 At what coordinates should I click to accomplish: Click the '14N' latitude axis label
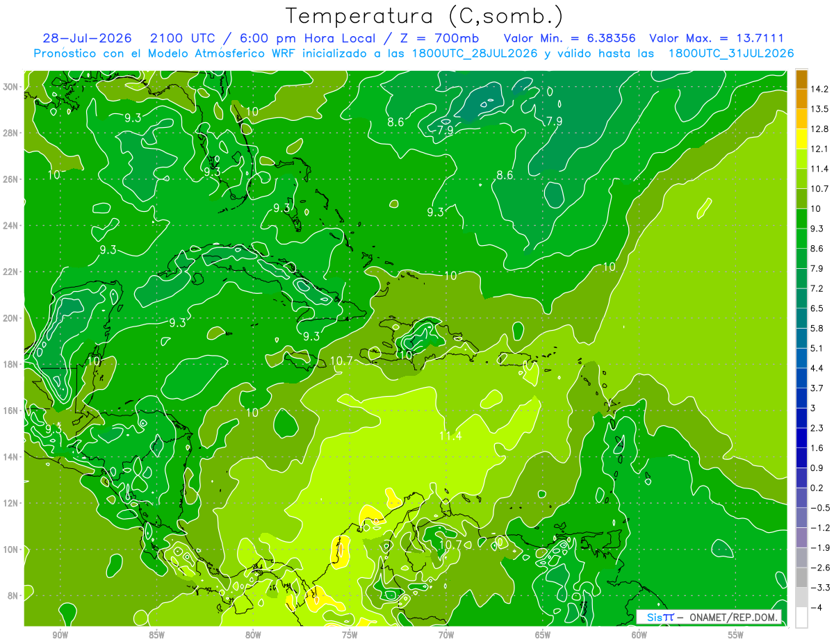point(10,457)
